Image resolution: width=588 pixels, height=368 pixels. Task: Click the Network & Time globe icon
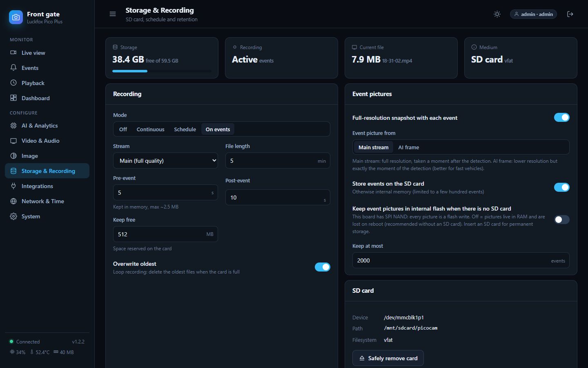point(13,201)
